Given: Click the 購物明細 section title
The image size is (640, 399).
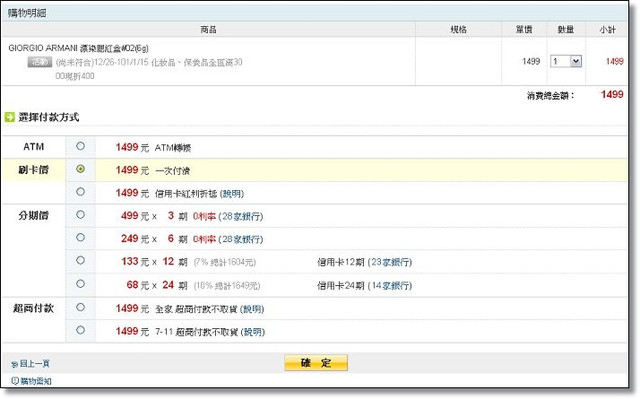Looking at the screenshot, I should tap(27, 13).
